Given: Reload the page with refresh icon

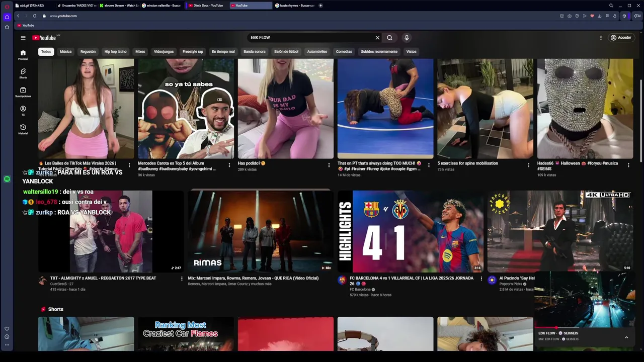Looking at the screenshot, I should click(x=35, y=16).
